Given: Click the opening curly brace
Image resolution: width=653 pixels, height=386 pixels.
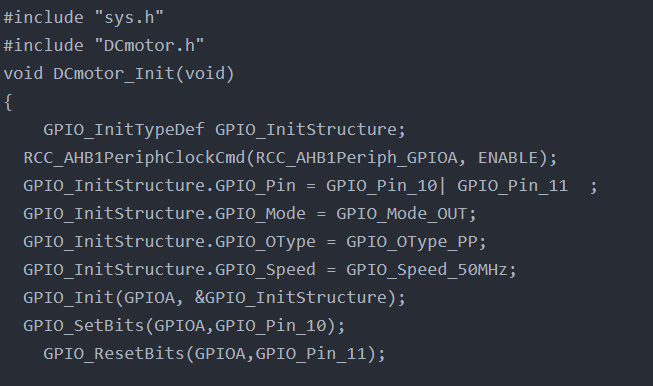Looking at the screenshot, I should [8, 102].
